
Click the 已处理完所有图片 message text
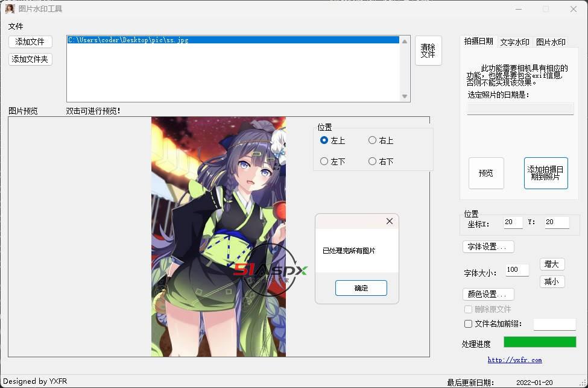point(349,251)
